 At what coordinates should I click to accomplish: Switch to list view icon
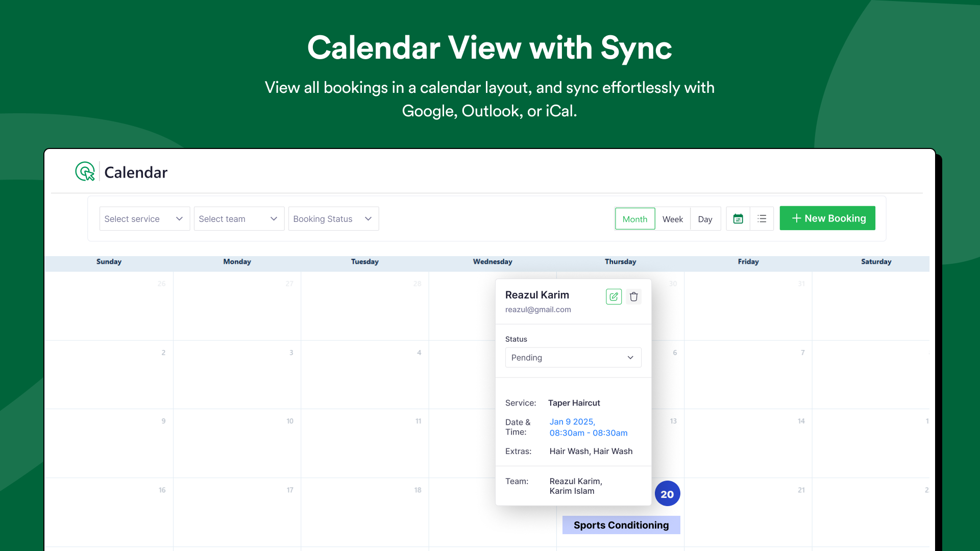pyautogui.click(x=762, y=219)
